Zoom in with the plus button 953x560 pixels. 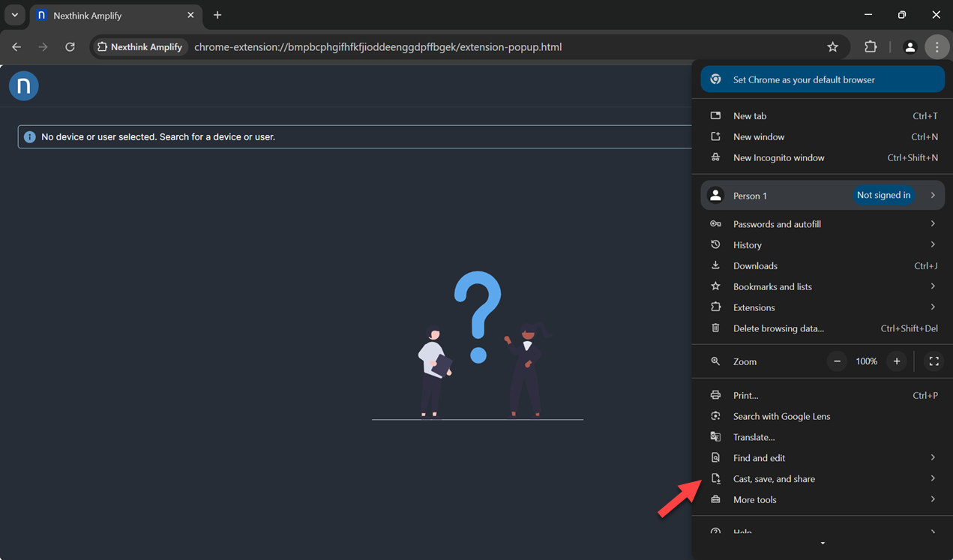896,361
